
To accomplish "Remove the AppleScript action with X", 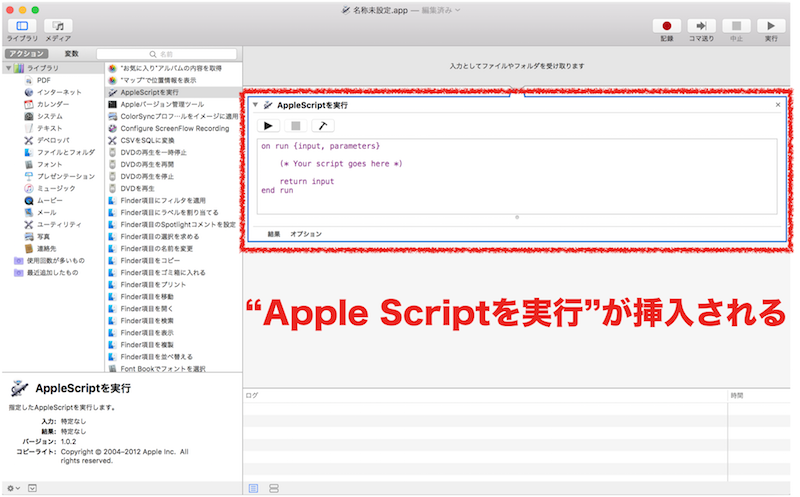I will coord(778,105).
